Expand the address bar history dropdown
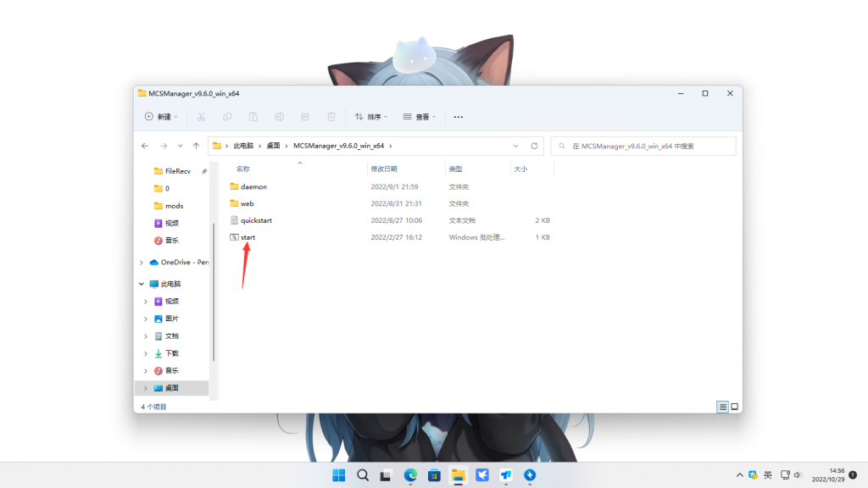 pyautogui.click(x=515, y=146)
